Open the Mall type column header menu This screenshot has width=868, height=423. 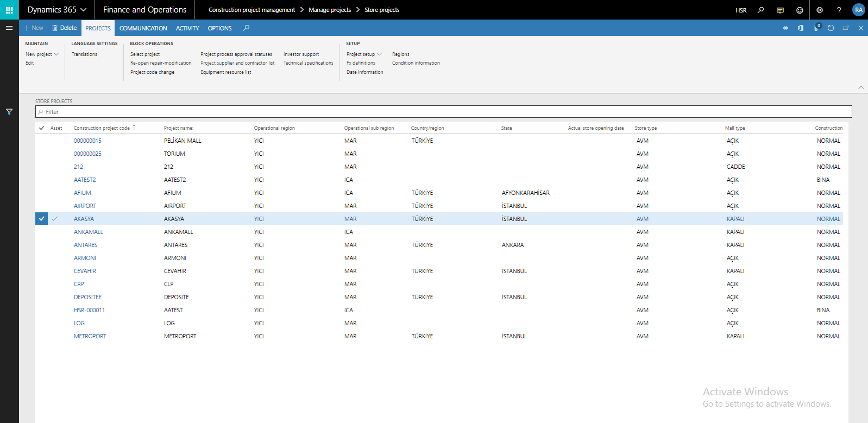click(x=735, y=128)
